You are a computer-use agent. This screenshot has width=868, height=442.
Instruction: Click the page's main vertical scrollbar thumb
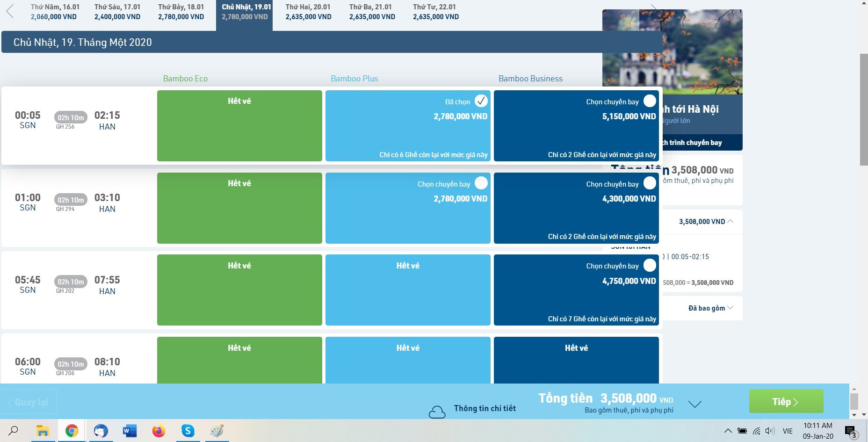pos(864,109)
